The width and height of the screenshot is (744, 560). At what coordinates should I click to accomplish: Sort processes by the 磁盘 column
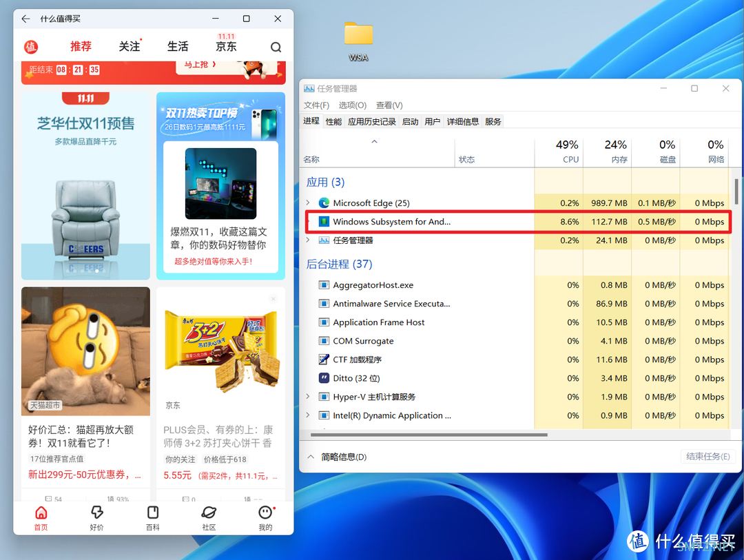[x=657, y=152]
